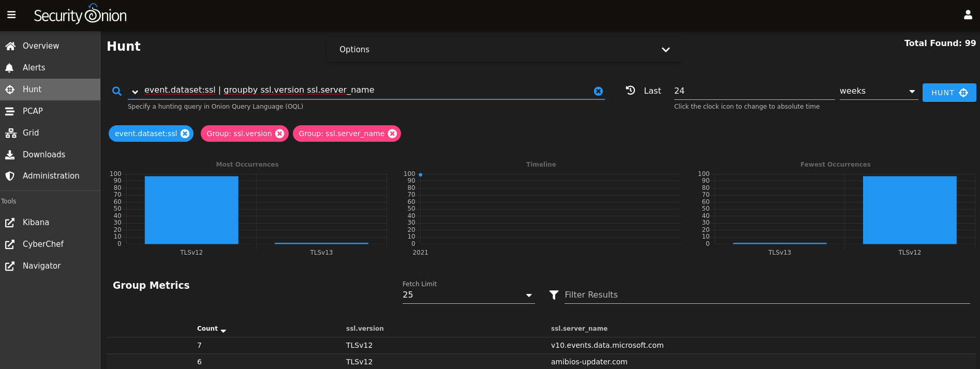980x369 pixels.
Task: Click the TLSv13 bar in Most Occurrences
Action: point(321,243)
